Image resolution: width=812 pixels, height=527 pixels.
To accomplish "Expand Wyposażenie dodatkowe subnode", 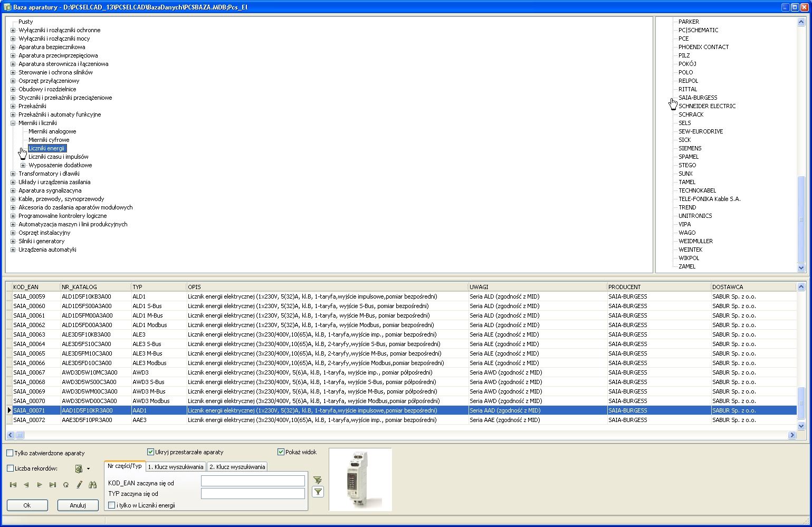I will coord(23,165).
